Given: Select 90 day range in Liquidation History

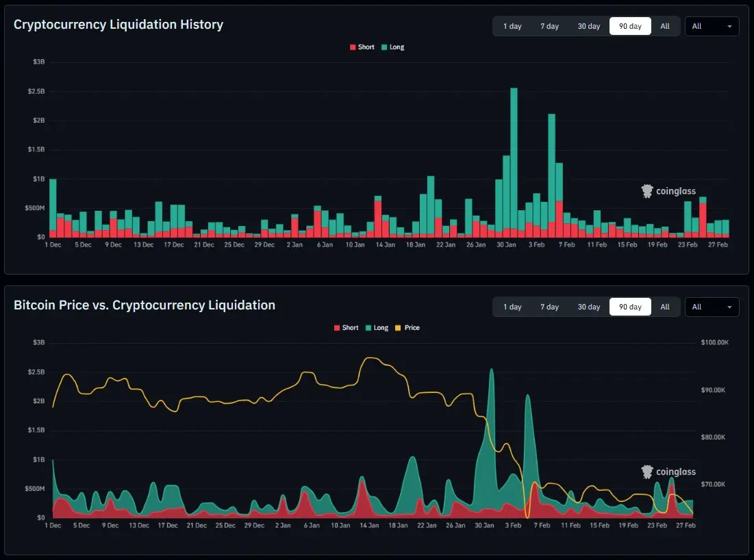Looking at the screenshot, I should (x=630, y=27).
